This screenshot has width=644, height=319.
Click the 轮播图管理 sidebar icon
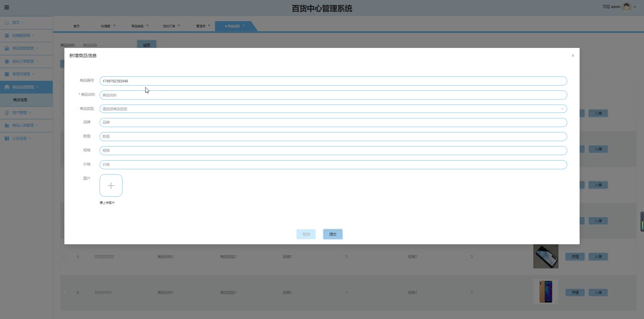coord(7,36)
